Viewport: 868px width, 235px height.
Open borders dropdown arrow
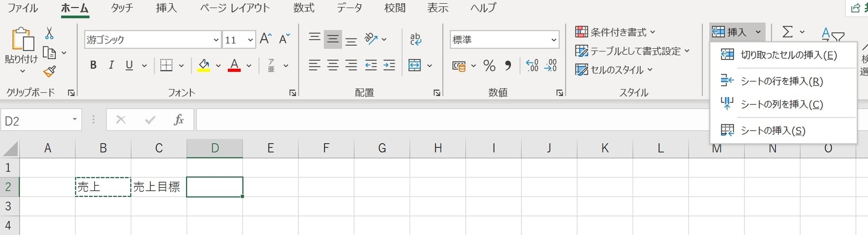tap(181, 66)
